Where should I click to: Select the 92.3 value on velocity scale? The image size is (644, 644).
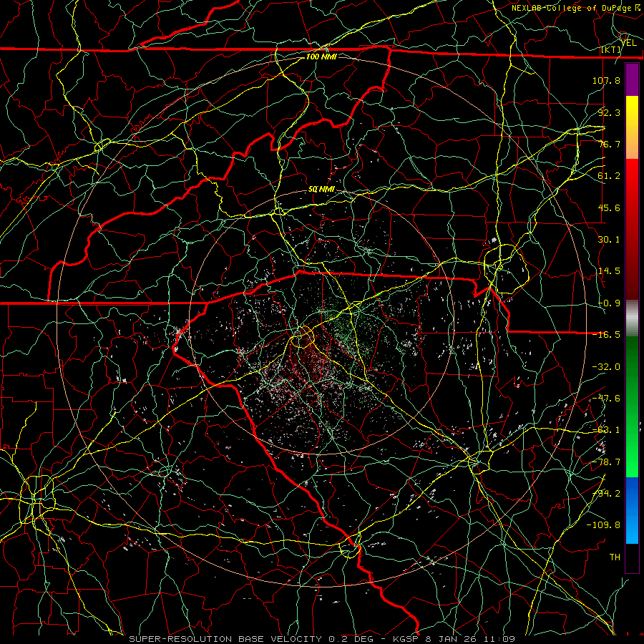610,112
